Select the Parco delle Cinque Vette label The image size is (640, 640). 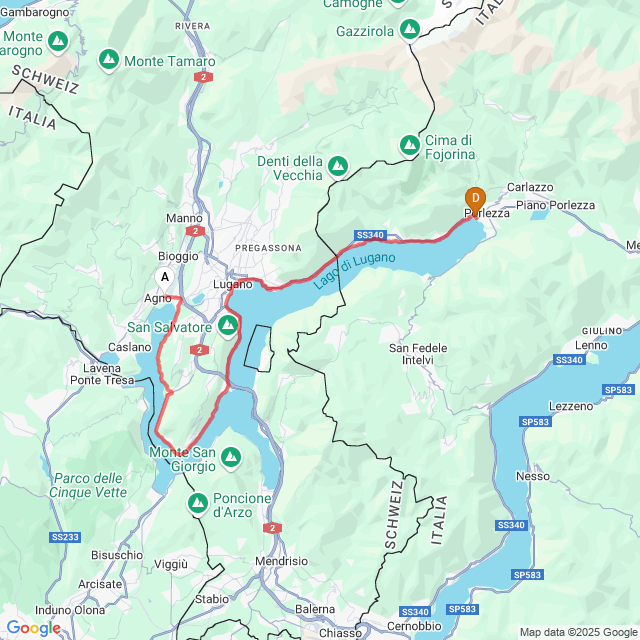click(x=88, y=485)
